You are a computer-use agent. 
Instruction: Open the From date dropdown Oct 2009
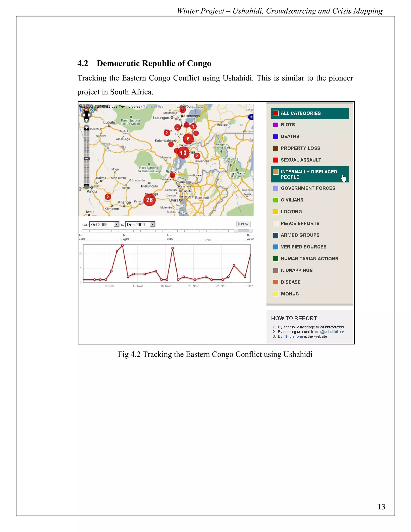pyautogui.click(x=104, y=224)
